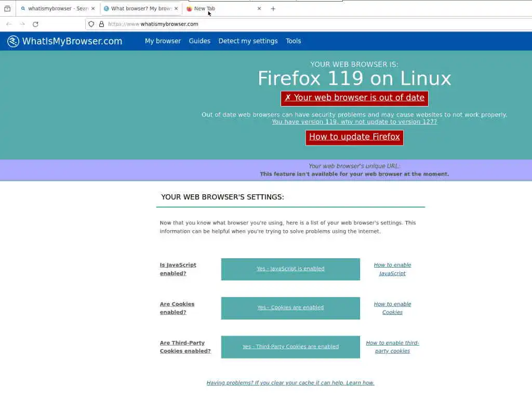Click Yes - Third-Party Cookies are enabled box
This screenshot has width=532, height=399.
click(x=290, y=347)
